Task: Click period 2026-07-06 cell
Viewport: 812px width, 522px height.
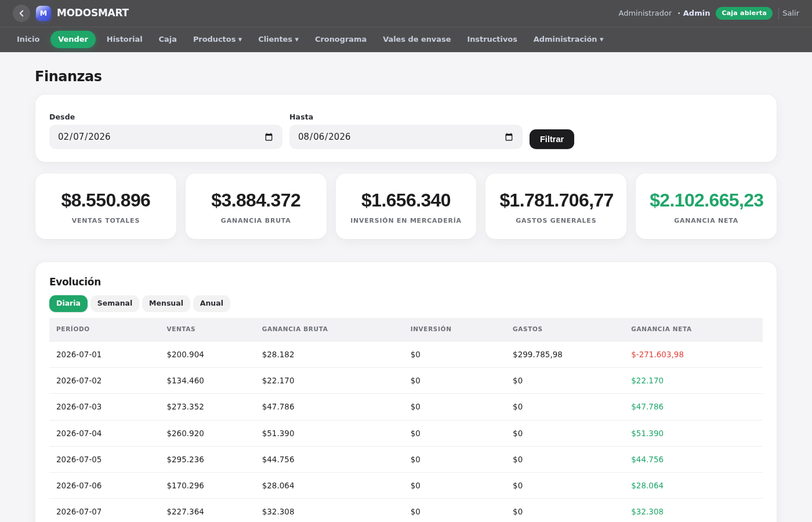Action: [x=79, y=485]
